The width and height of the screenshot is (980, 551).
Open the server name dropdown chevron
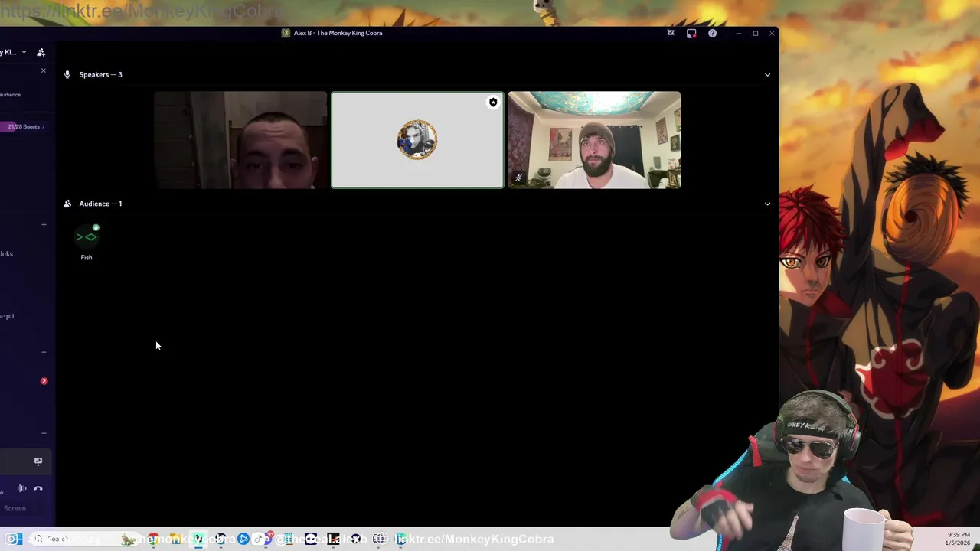point(24,52)
